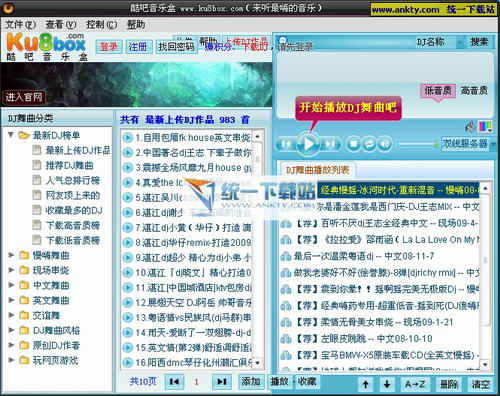The width and height of the screenshot is (500, 396).
Task: Click play icon beside song 7.湛江dj小黄
Action: click(x=127, y=227)
